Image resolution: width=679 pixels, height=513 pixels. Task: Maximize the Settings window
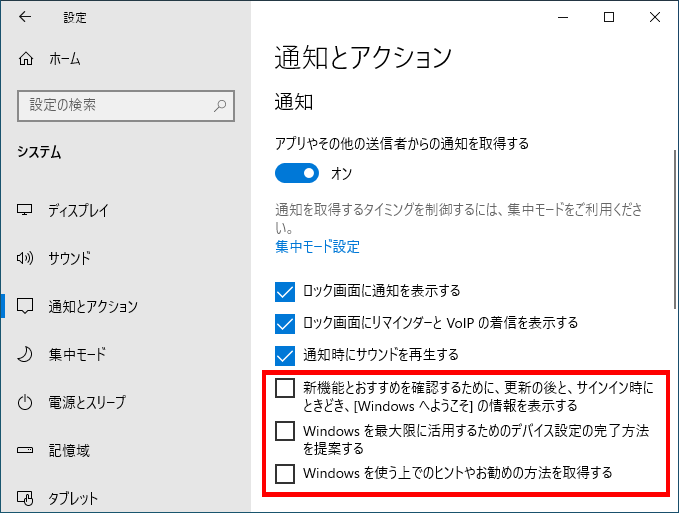click(609, 17)
